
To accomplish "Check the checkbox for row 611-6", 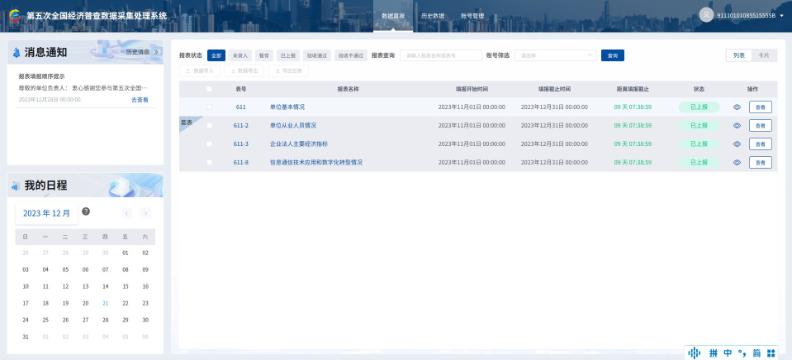I will [209, 162].
